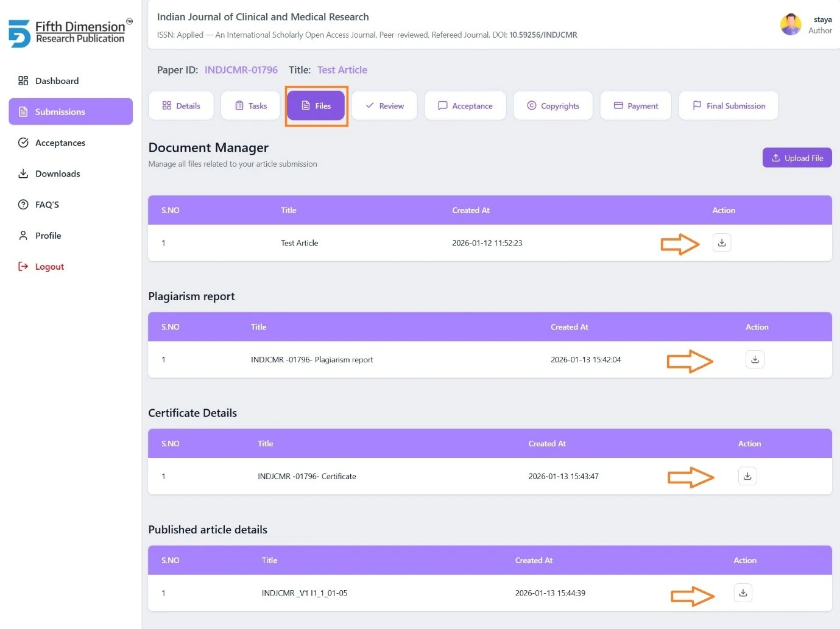Click the INDJCMR _V1 I1_1_01-05 title
The image size is (840, 629).
click(305, 593)
